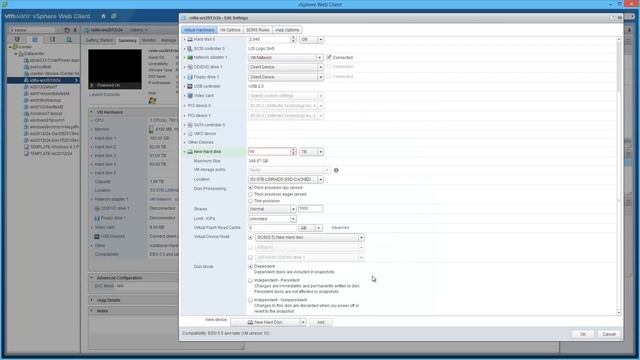Collapse the VM Hardware panel in Summary

point(91,112)
